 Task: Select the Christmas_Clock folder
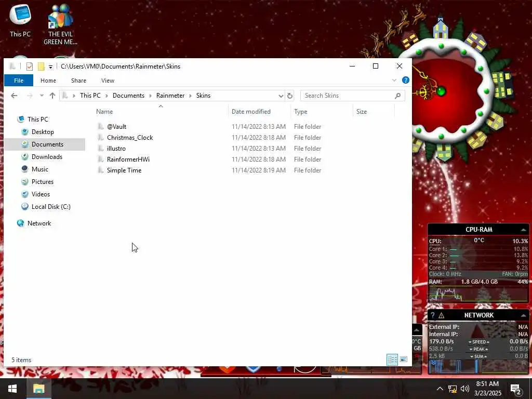(x=129, y=137)
